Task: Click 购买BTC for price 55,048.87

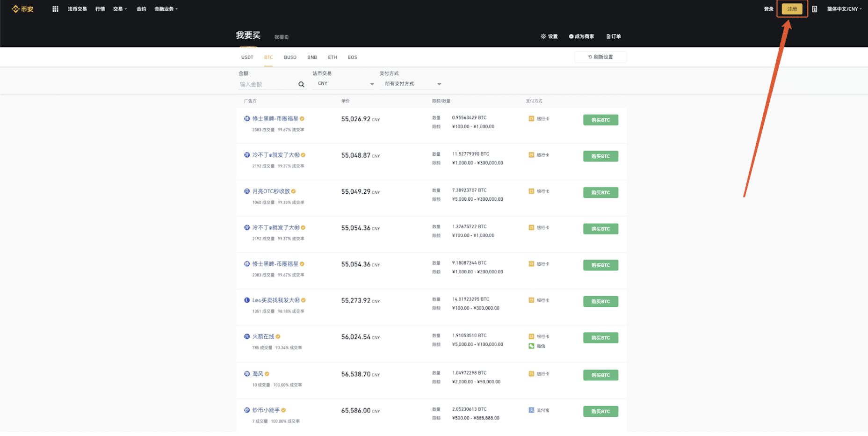Action: (600, 156)
